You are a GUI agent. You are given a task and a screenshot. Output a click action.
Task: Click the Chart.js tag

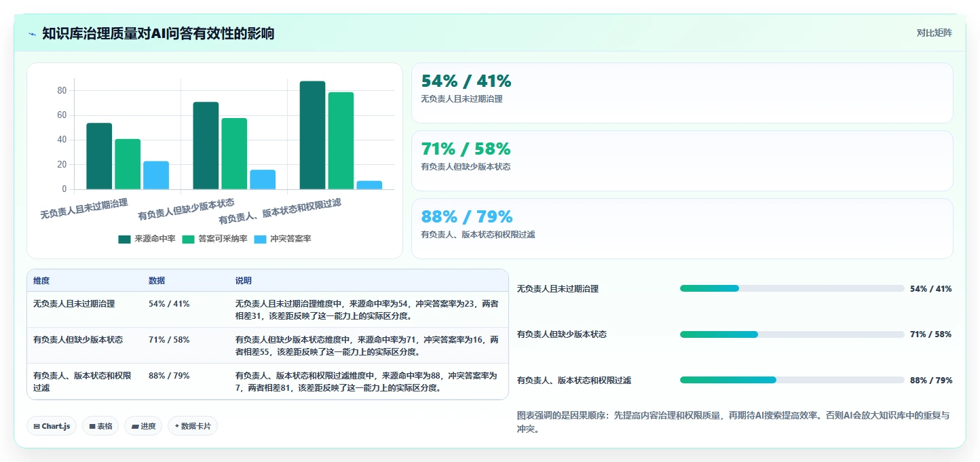pyautogui.click(x=52, y=426)
